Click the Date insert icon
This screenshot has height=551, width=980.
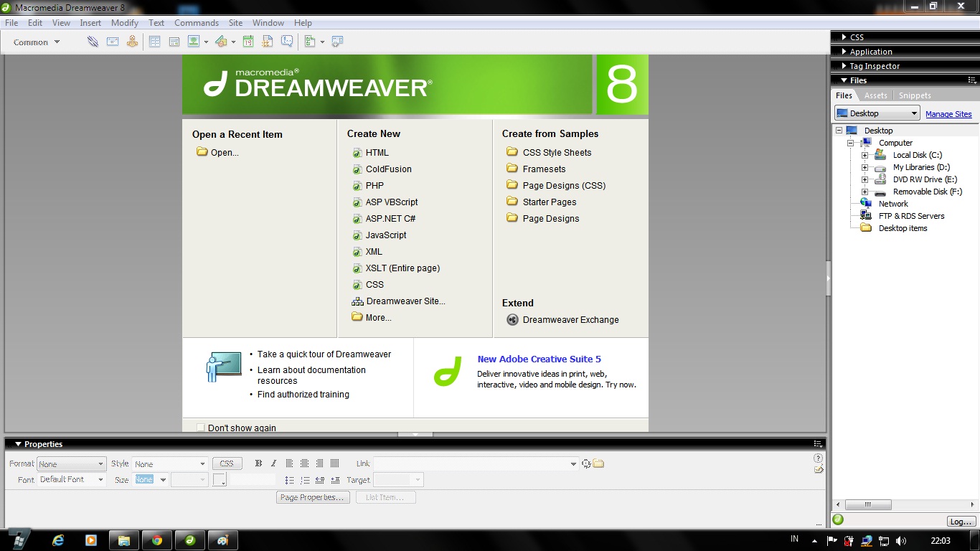coord(248,42)
